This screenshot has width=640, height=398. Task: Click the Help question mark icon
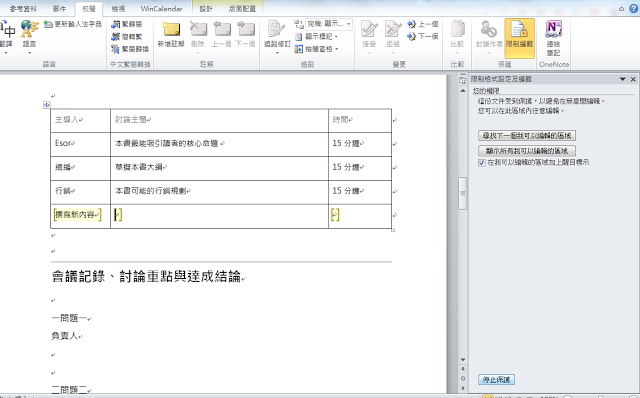pos(634,9)
